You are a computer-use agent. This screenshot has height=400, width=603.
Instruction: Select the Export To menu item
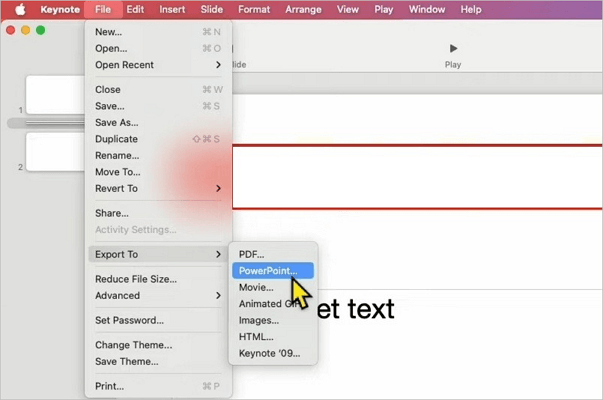(158, 254)
